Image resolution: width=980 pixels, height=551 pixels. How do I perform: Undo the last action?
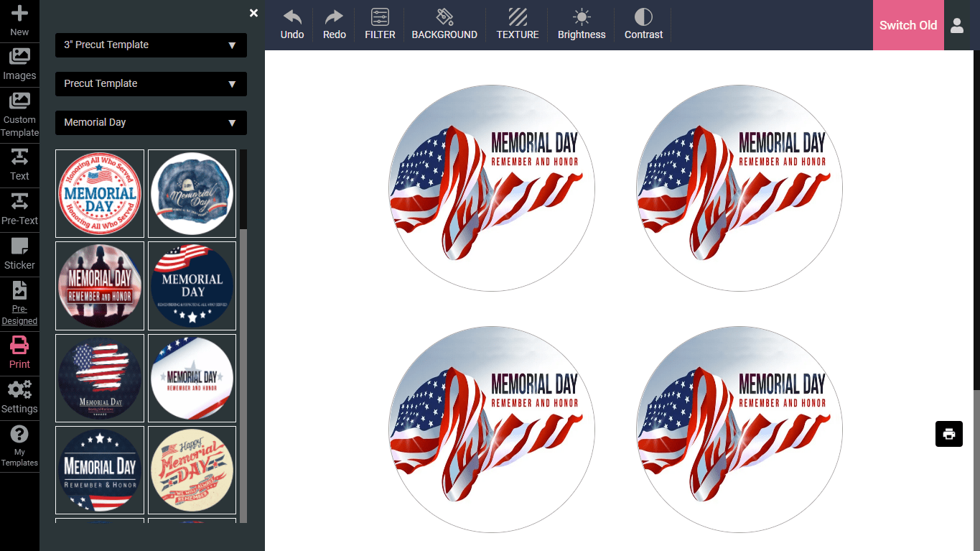tap(291, 24)
